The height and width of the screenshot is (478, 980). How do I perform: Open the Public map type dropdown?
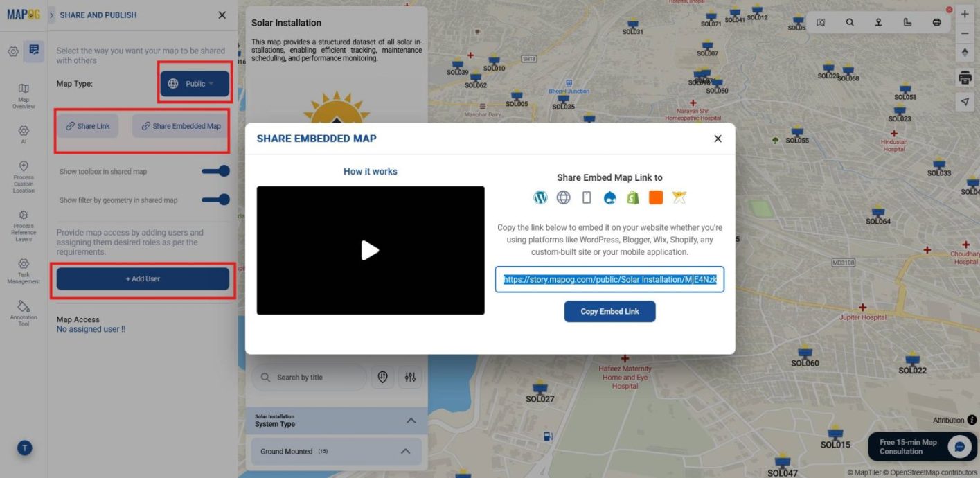[x=195, y=82]
